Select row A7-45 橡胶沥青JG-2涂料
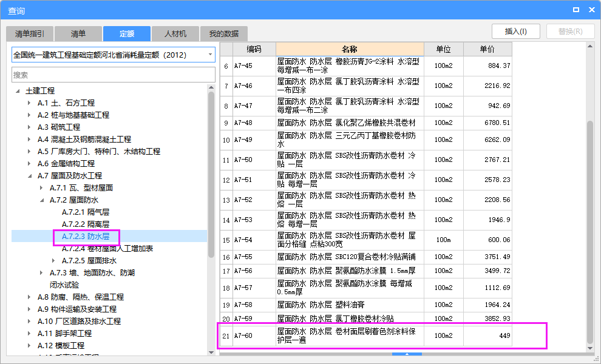Viewport: 601px width, 364px height. [366, 66]
